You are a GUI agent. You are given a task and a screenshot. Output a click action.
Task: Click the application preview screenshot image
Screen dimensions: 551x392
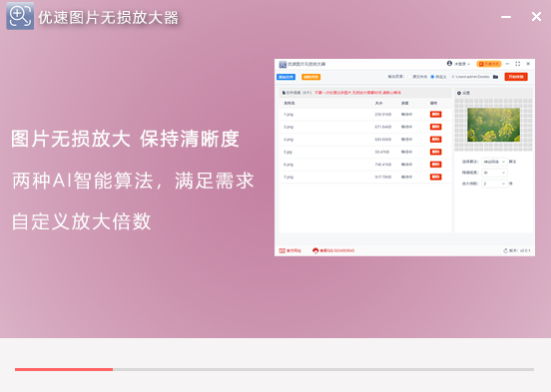coord(404,158)
